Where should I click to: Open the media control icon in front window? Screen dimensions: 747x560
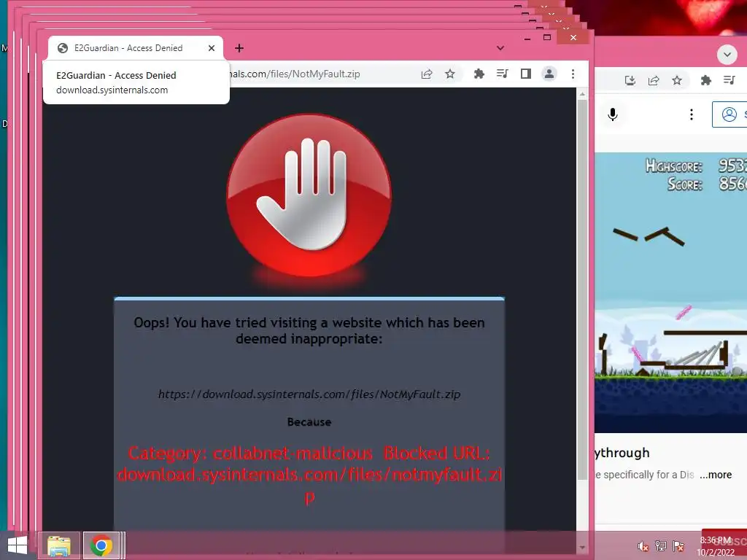pos(502,74)
